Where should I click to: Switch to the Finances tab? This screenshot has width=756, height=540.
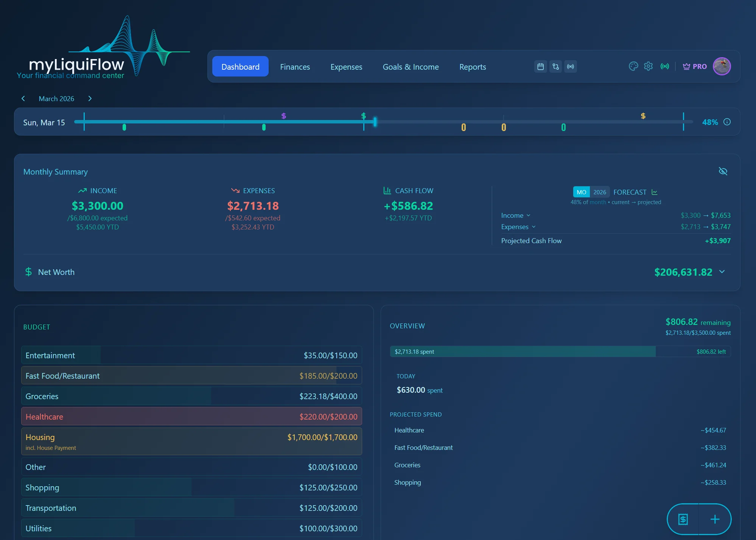tap(295, 67)
